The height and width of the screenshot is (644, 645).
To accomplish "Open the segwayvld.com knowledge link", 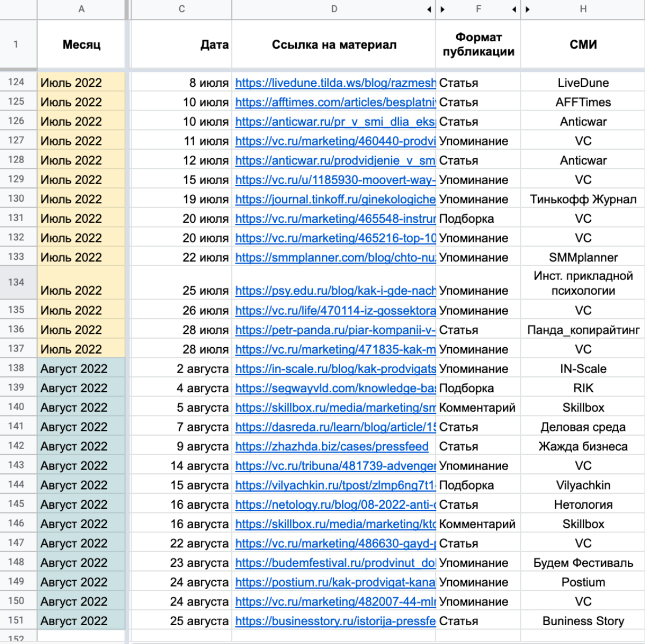I will (x=335, y=389).
